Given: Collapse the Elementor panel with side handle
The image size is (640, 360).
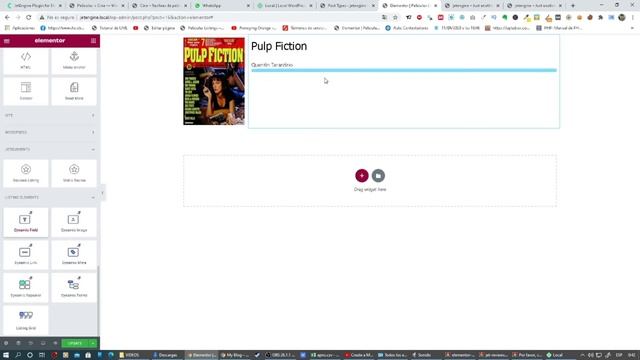Looking at the screenshot, I should [102, 193].
